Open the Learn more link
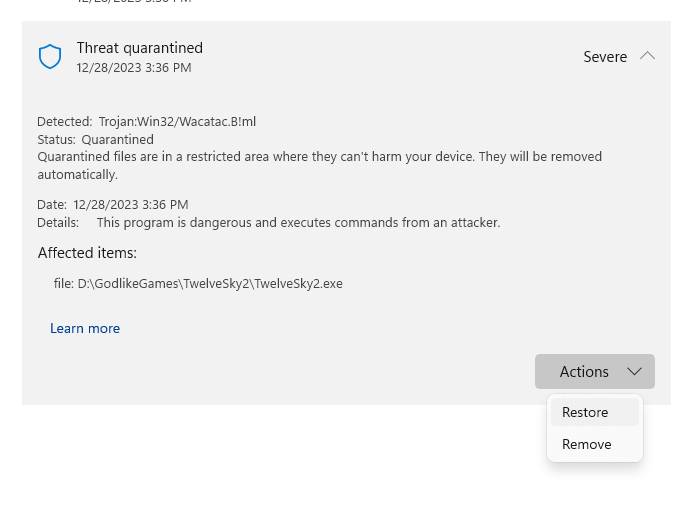The width and height of the screenshot is (700, 511). (x=85, y=328)
